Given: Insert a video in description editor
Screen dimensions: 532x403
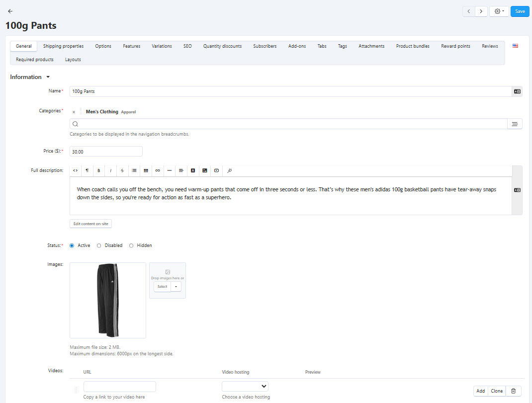Looking at the screenshot, I should coord(216,170).
